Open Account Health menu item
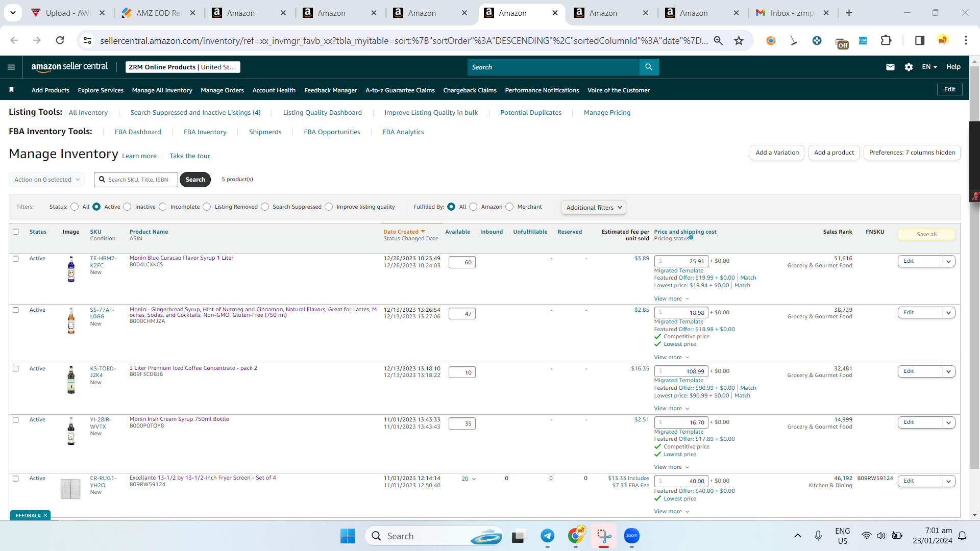 click(x=274, y=90)
